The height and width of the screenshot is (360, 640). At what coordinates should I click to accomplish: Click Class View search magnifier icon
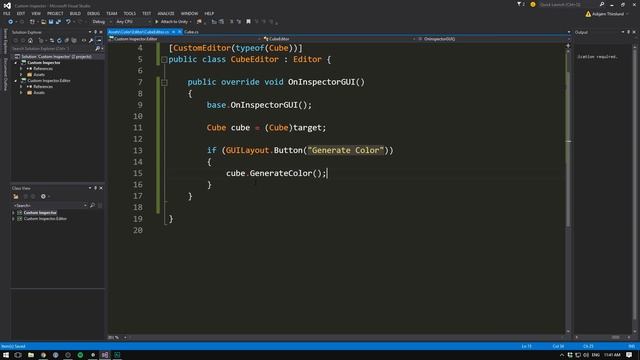pos(92,206)
